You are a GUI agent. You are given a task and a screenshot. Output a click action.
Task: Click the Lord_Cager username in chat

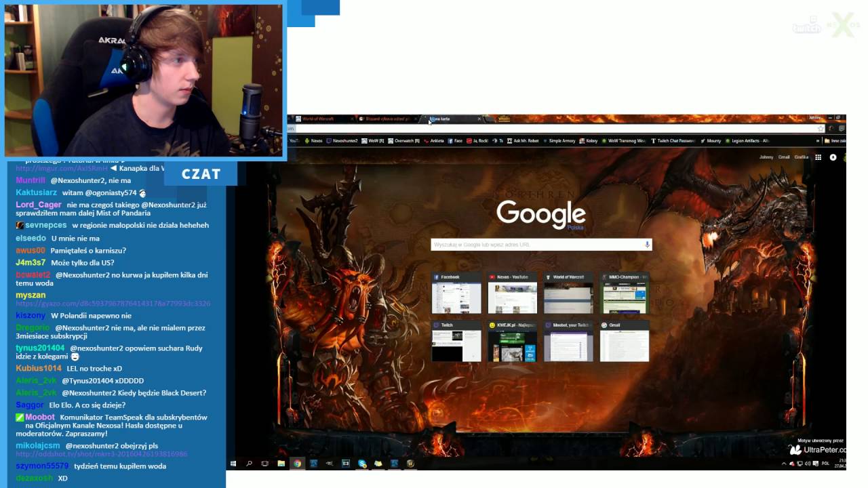(x=39, y=205)
